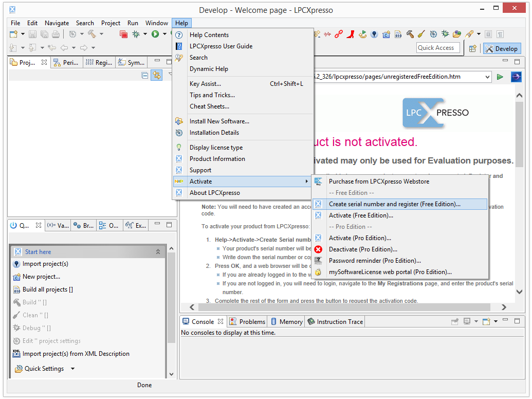Click Build all projects [] link

[47, 290]
